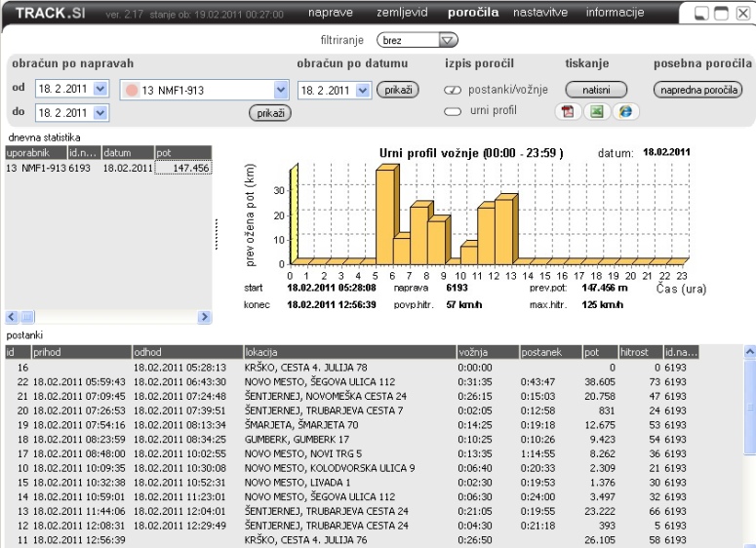Viewport: 756px width, 548px height.
Task: Open the filtriranje dropdown
Action: click(x=448, y=40)
